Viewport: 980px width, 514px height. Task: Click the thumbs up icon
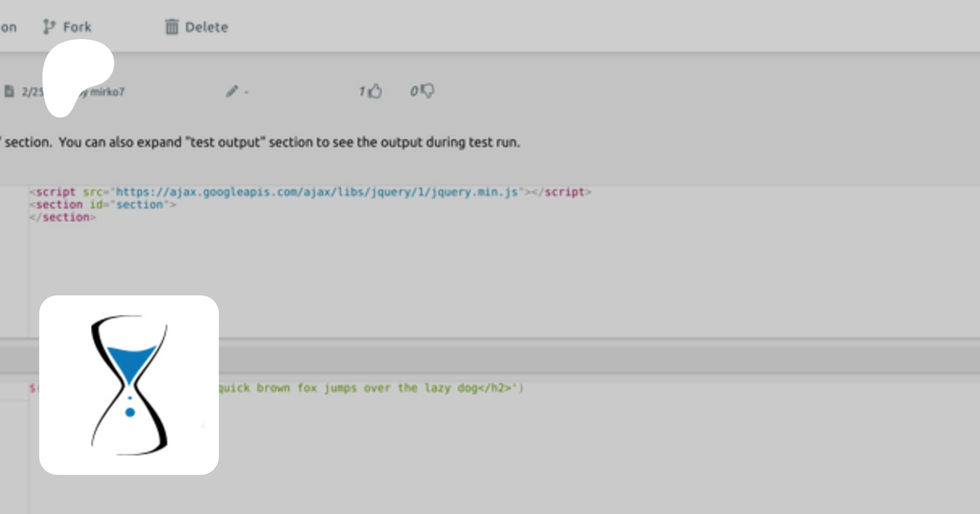coord(375,91)
